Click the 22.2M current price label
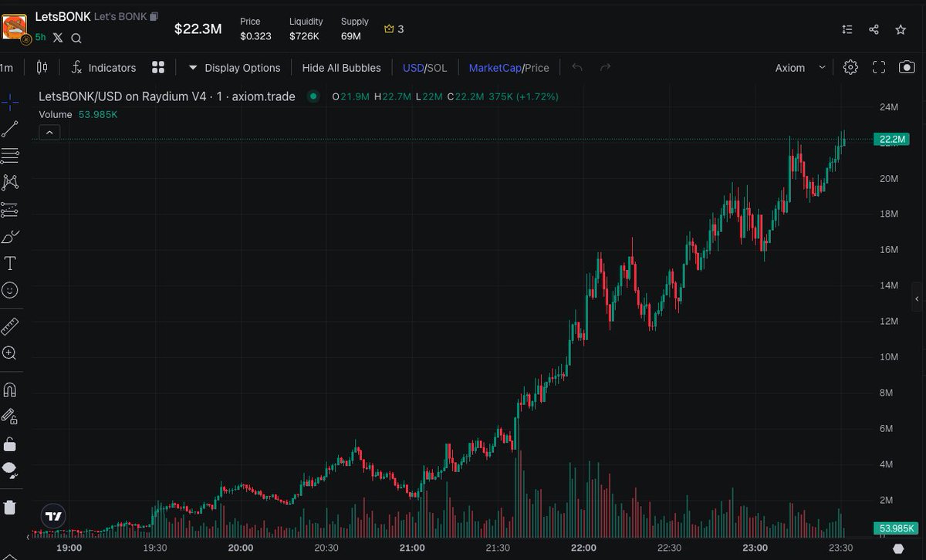This screenshot has width=926, height=560. pos(891,139)
